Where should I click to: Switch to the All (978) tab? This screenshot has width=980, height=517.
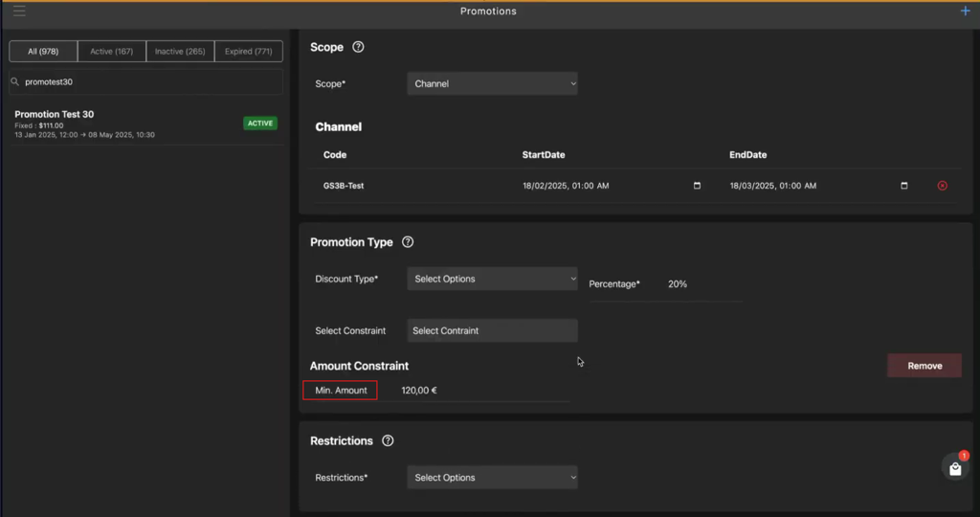(x=43, y=52)
